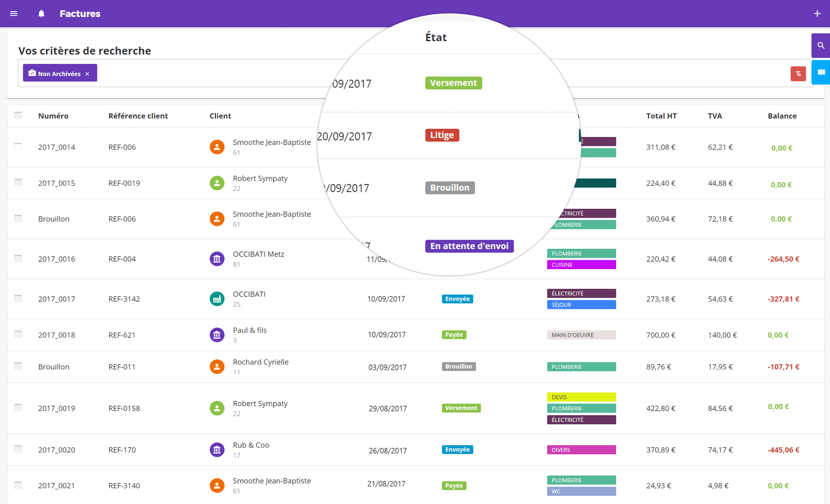Check the box for invoice 2017_0018
This screenshot has width=830, height=504.
18,334
